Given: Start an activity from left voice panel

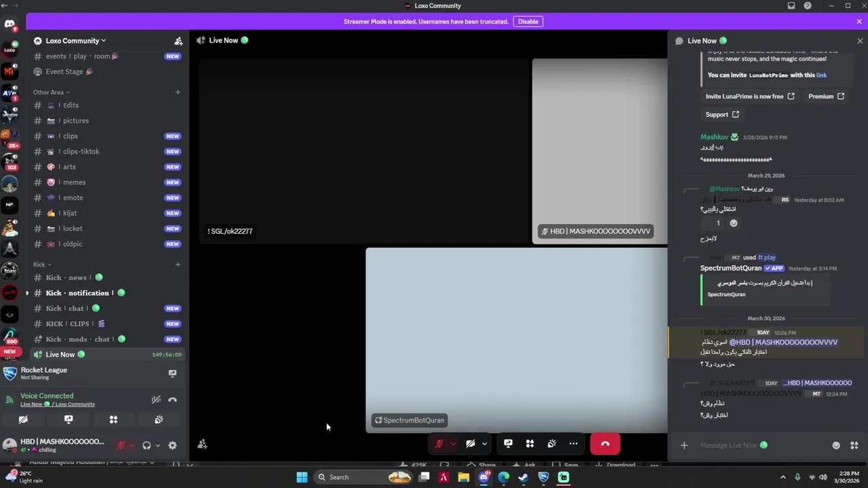Looking at the screenshot, I should pos(113,420).
